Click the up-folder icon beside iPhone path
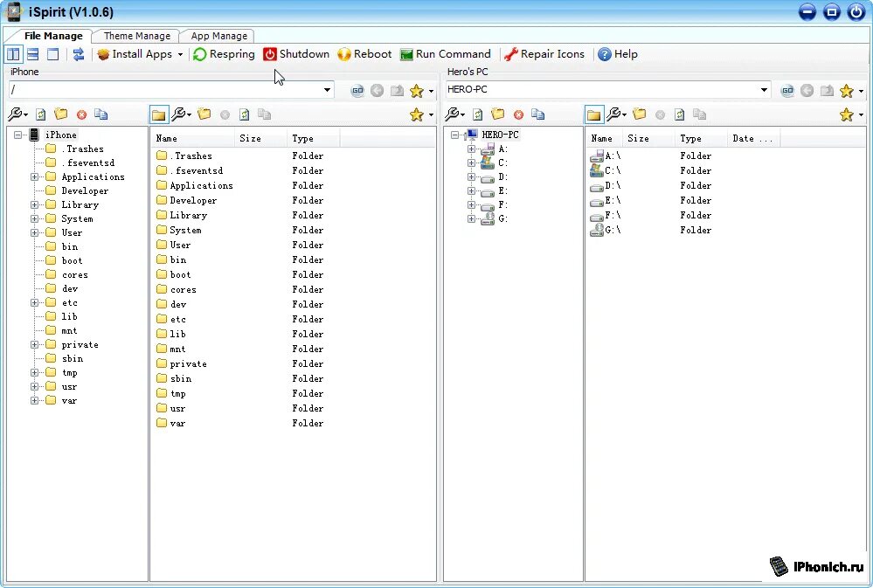Viewport: 873px width, 588px height. click(x=397, y=90)
